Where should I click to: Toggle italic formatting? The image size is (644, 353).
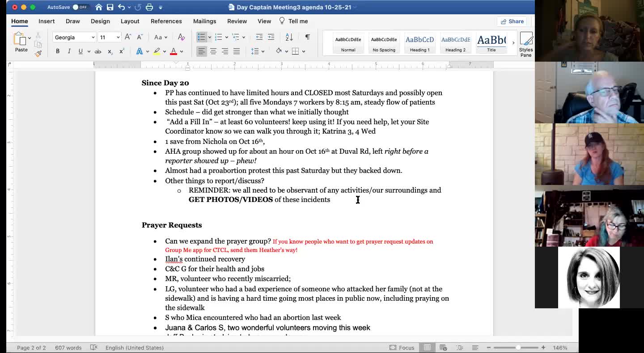(69, 51)
